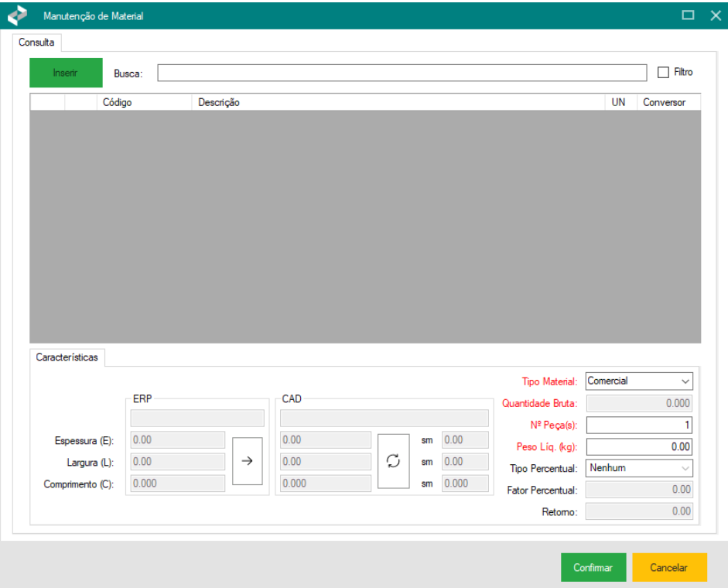
Task: Click the Descrição column header
Action: [x=396, y=102]
